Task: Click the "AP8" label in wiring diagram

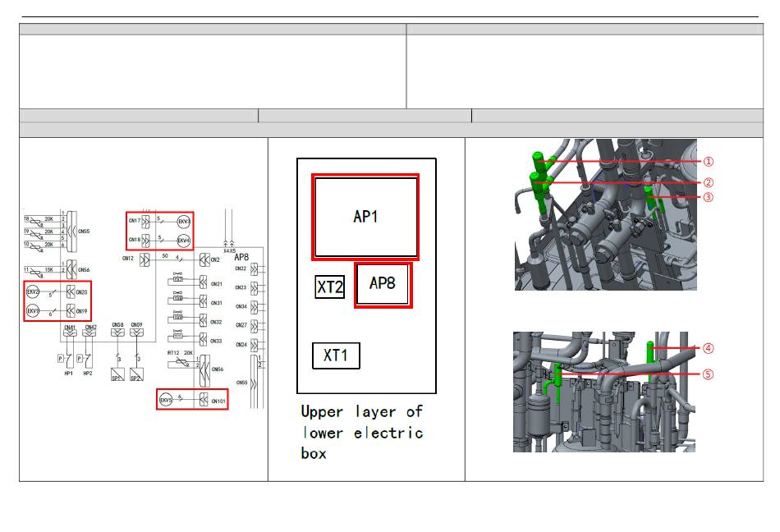Action: (241, 257)
